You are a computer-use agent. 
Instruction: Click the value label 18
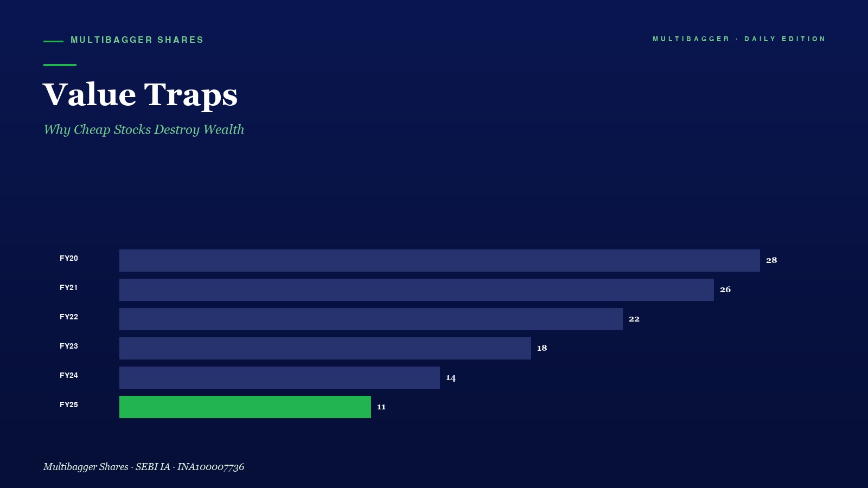click(x=542, y=348)
